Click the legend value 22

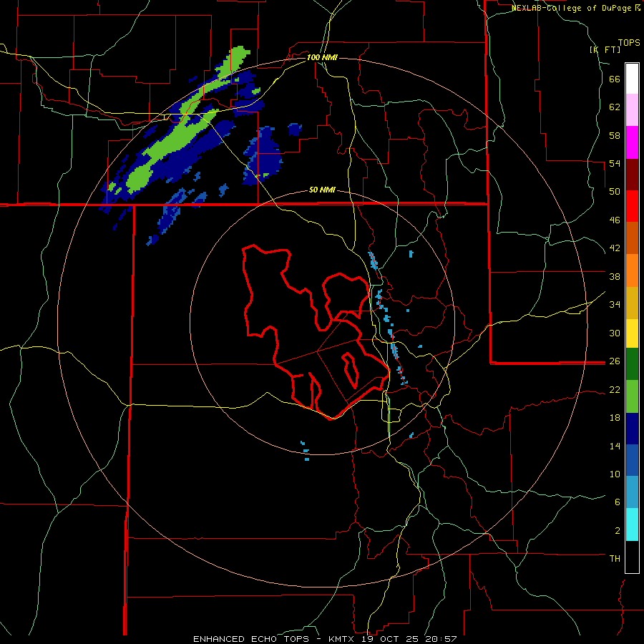coord(615,389)
